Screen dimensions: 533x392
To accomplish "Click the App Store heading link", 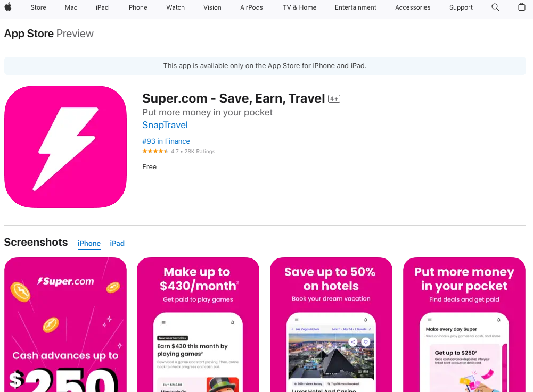I will click(x=29, y=34).
